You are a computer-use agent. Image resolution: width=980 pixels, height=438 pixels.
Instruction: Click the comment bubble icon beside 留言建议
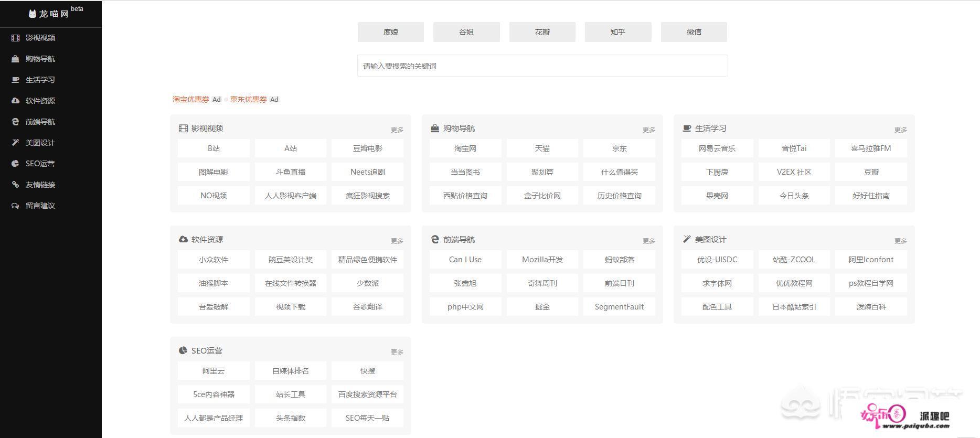(15, 206)
